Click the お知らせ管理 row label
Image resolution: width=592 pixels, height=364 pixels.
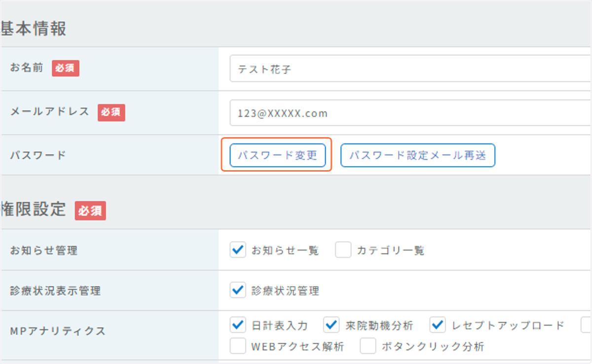coord(44,251)
